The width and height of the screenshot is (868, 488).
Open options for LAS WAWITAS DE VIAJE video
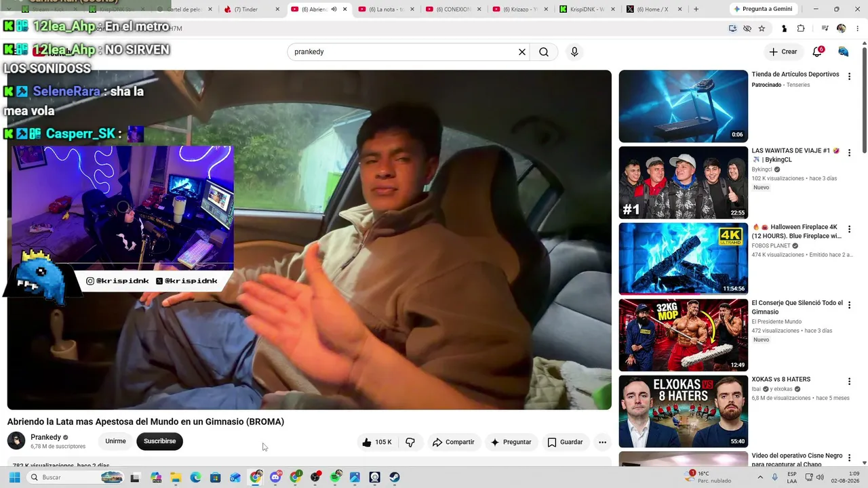[x=849, y=153]
